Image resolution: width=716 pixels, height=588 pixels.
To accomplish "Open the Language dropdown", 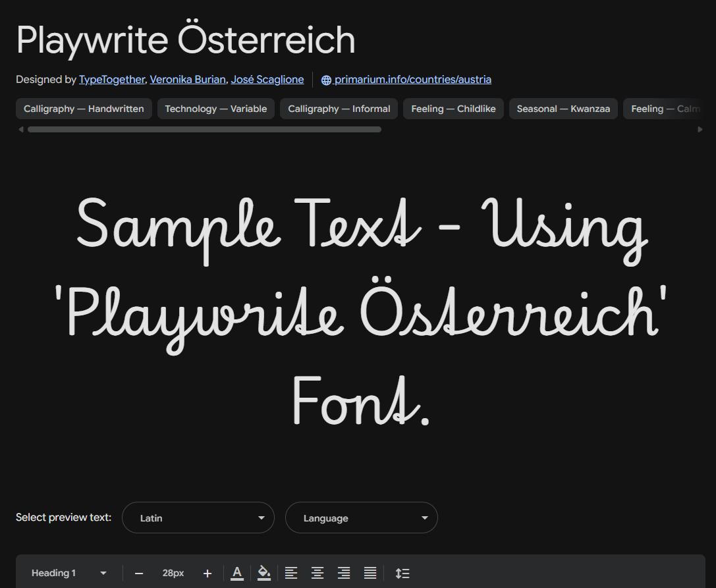I will (362, 518).
